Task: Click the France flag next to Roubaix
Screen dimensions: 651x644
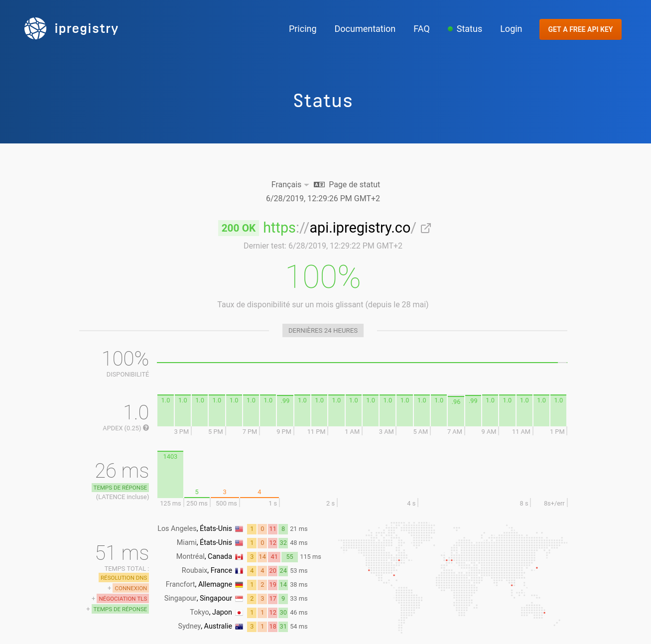Action: (x=239, y=571)
